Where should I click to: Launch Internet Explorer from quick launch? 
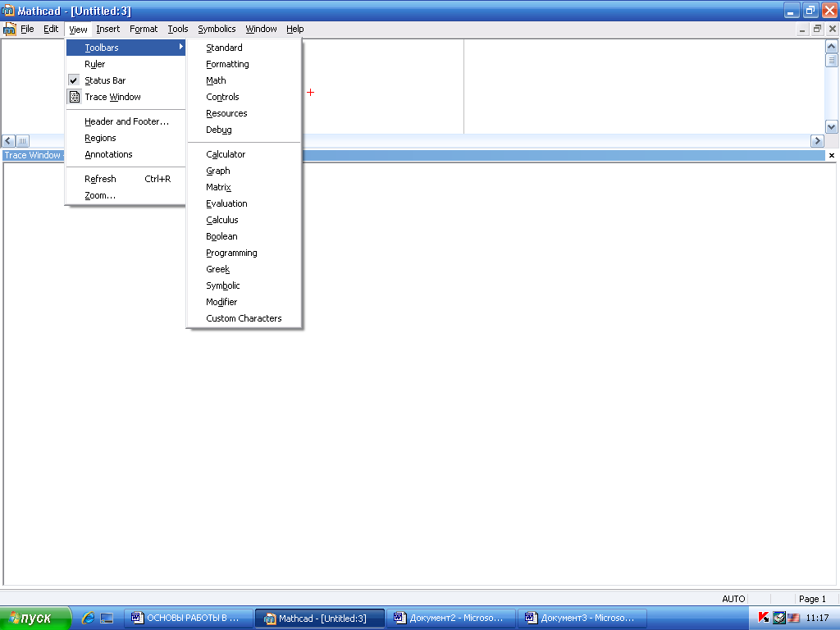pos(88,618)
